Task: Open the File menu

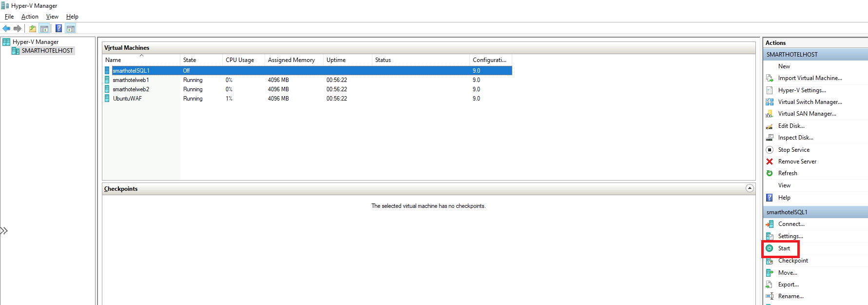Action: click(9, 17)
